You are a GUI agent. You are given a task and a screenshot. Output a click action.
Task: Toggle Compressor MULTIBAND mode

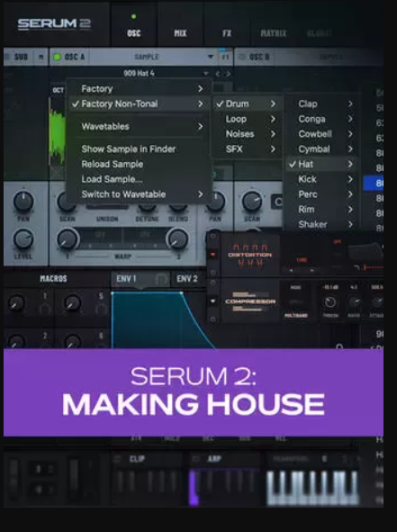coord(296,315)
